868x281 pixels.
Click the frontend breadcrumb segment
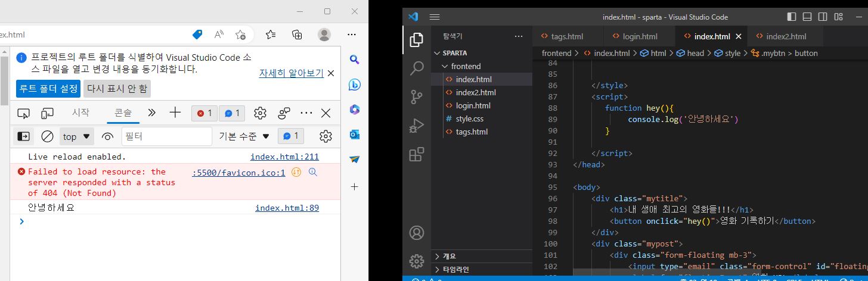[x=556, y=53]
